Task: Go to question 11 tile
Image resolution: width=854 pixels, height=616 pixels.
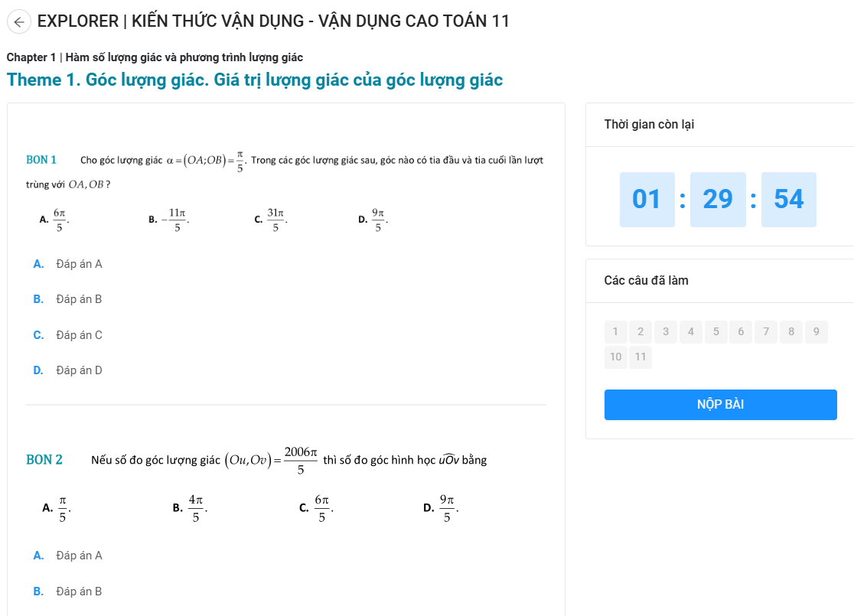Action: pyautogui.click(x=640, y=357)
